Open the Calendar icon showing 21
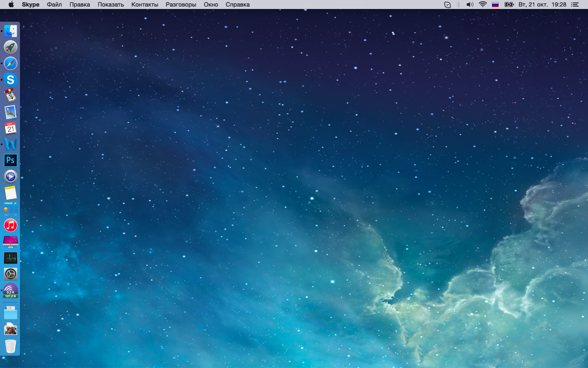588x368 pixels. pyautogui.click(x=11, y=128)
